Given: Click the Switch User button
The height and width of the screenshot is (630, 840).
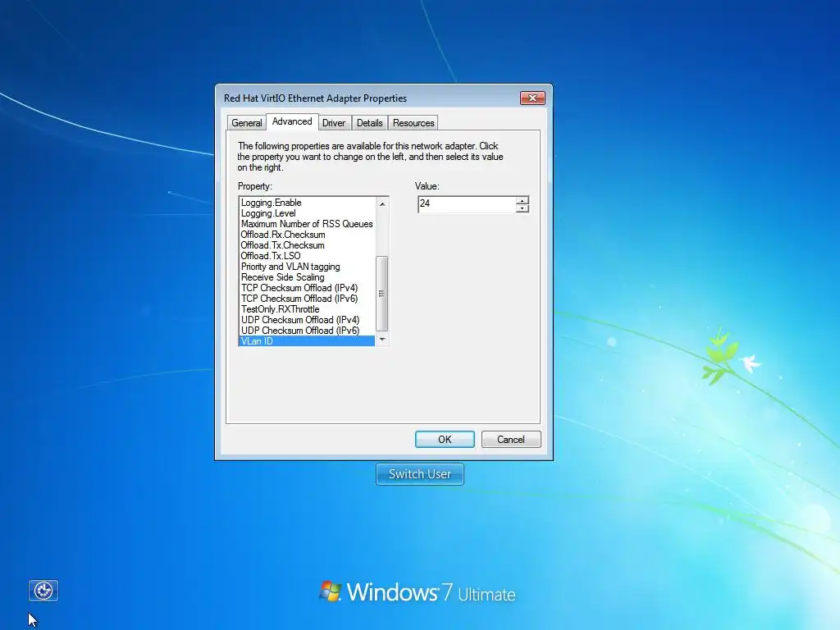Looking at the screenshot, I should 420,474.
